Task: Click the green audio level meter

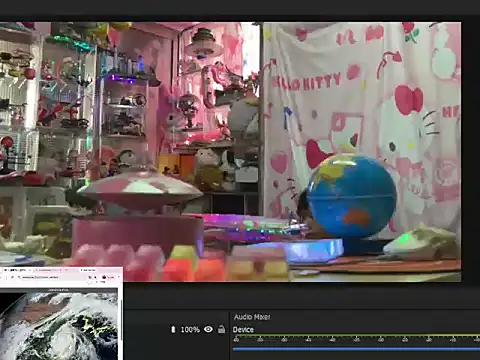Action: tap(356, 335)
